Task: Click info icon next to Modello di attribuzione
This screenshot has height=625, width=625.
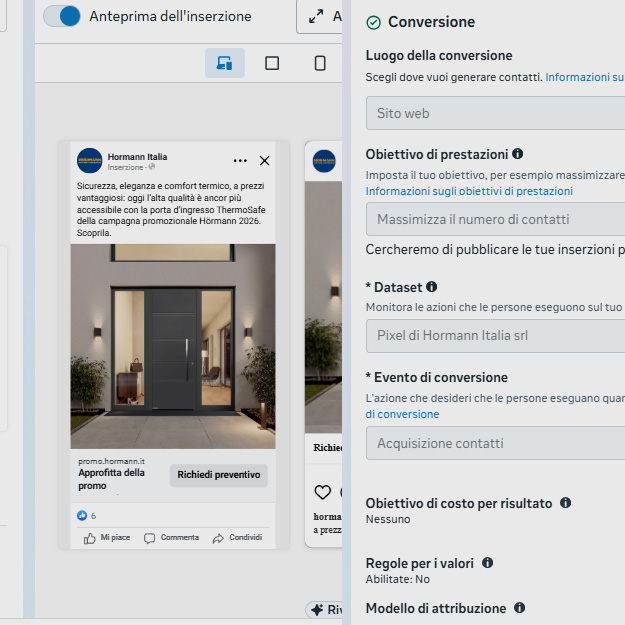Action: tap(519, 608)
